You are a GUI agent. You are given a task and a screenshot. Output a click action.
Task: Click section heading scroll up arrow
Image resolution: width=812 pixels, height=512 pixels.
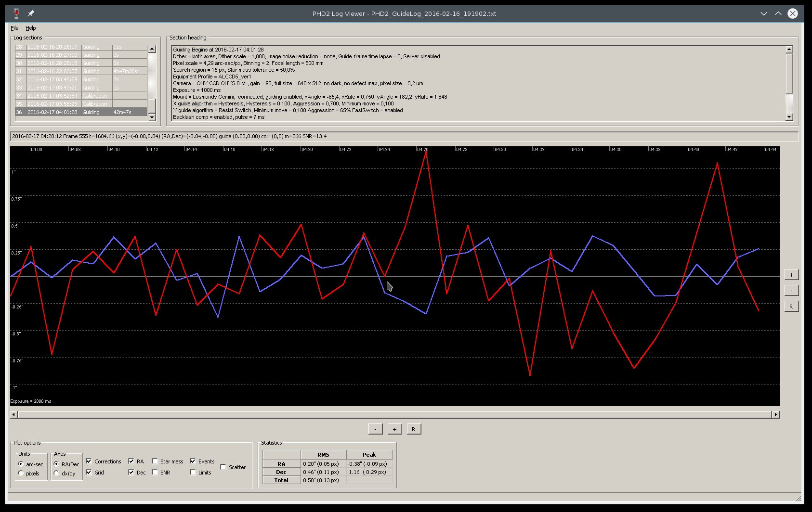(789, 49)
